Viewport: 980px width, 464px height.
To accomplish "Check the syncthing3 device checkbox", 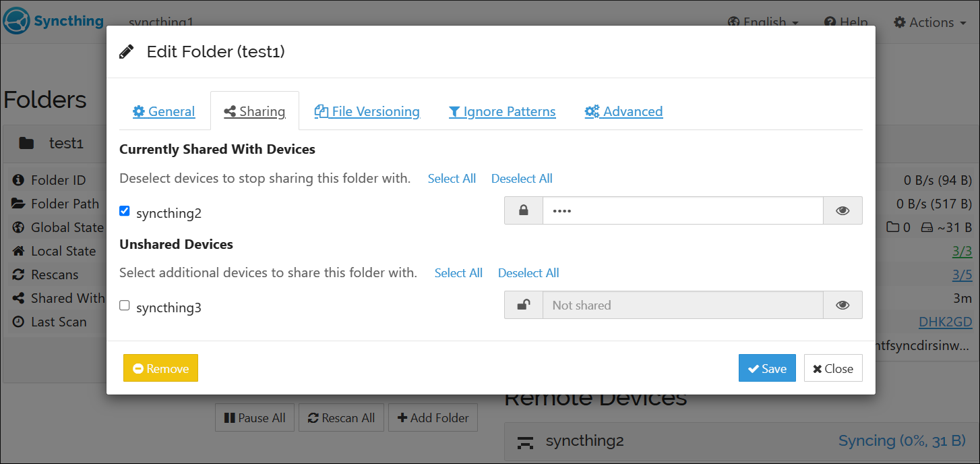I will click(125, 306).
